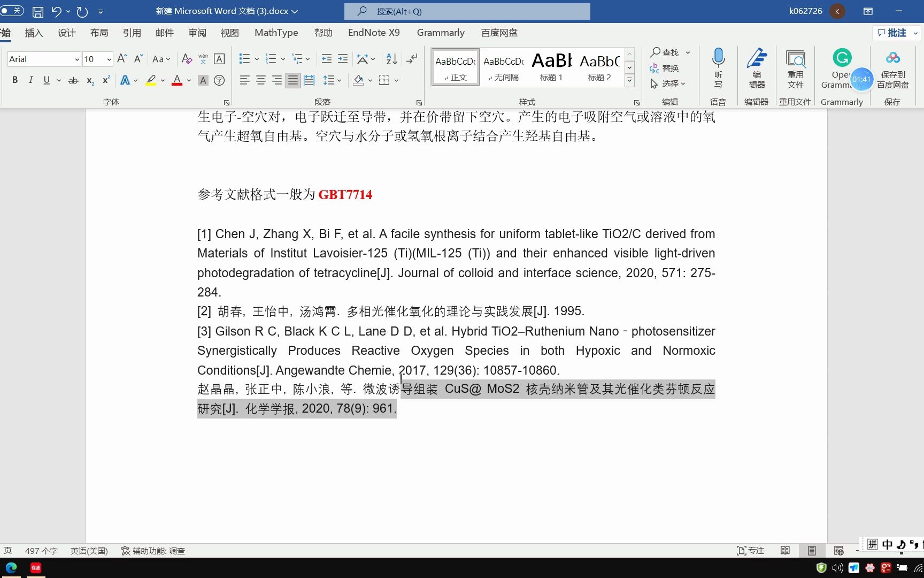This screenshot has width=924, height=578.
Task: Open the Reuse Files (重用文件) pane
Action: (x=795, y=68)
